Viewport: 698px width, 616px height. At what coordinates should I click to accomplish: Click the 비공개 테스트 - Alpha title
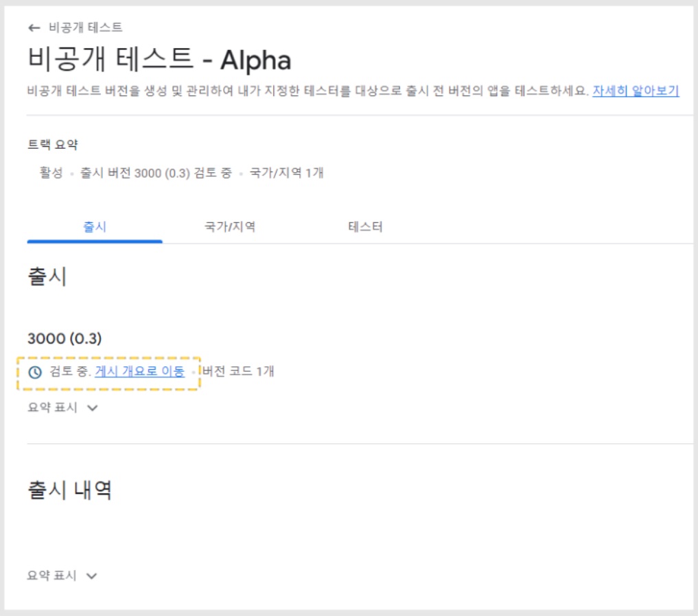coord(159,59)
